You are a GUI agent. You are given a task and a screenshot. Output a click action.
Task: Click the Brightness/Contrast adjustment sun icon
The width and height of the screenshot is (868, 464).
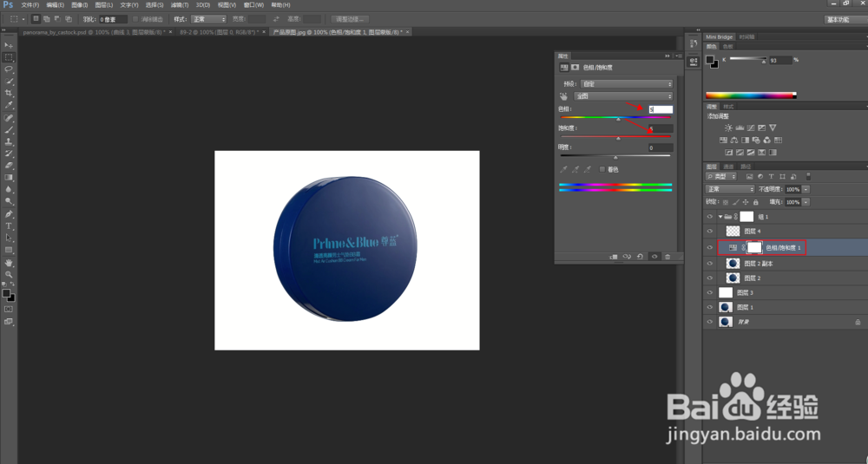pyautogui.click(x=728, y=127)
